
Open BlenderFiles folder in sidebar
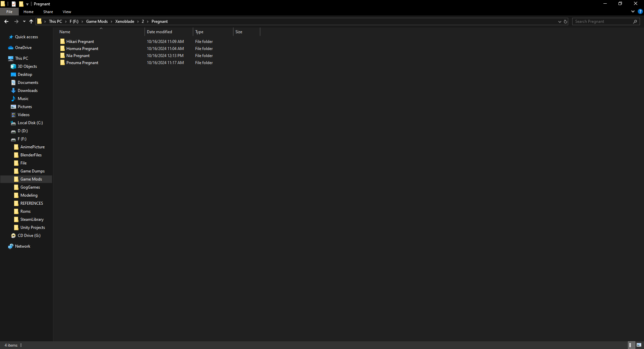pos(31,155)
